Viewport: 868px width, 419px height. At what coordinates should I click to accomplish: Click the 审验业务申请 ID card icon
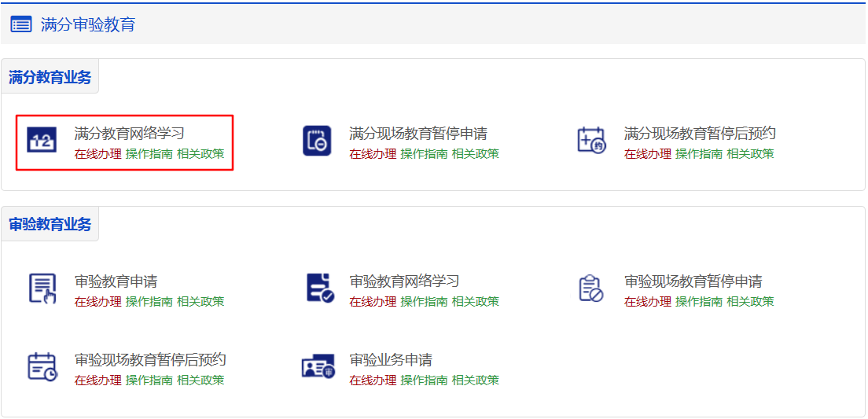click(318, 367)
